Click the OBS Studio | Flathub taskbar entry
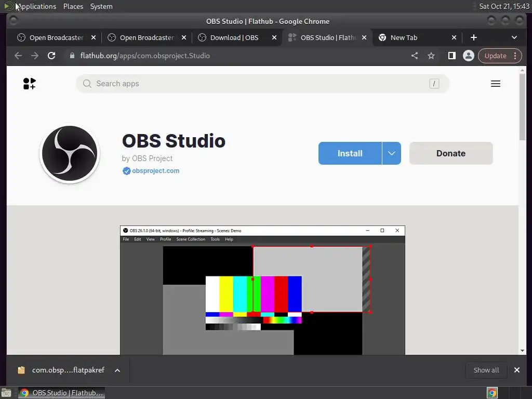The width and height of the screenshot is (532, 399). (61, 393)
